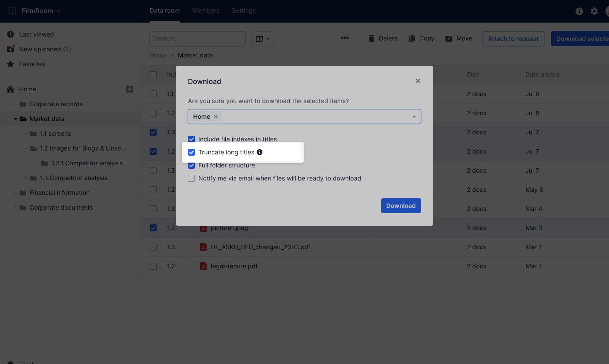Viewport: 609px width, 364px height.
Task: Check the checkbox of row 1.1 dated Jul 8
Action: [153, 94]
